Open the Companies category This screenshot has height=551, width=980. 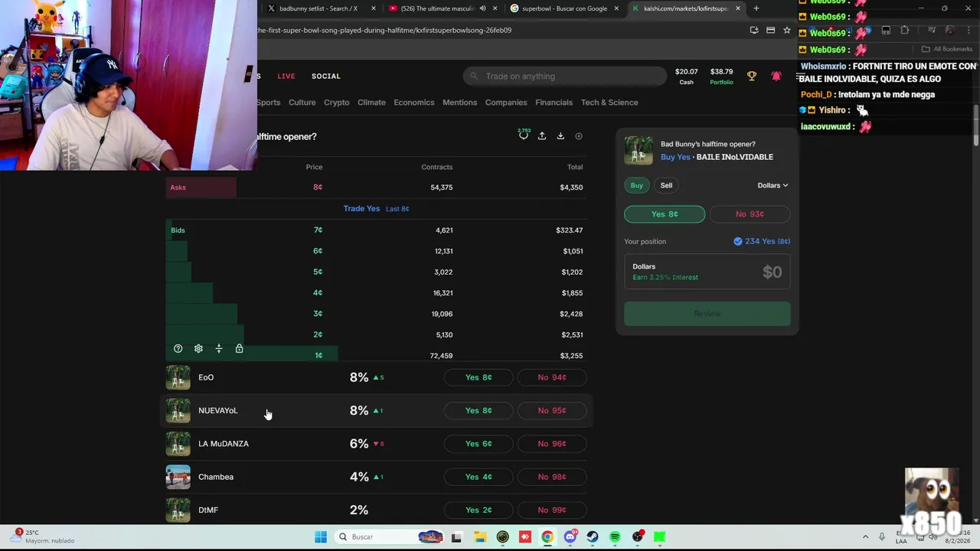(506, 103)
